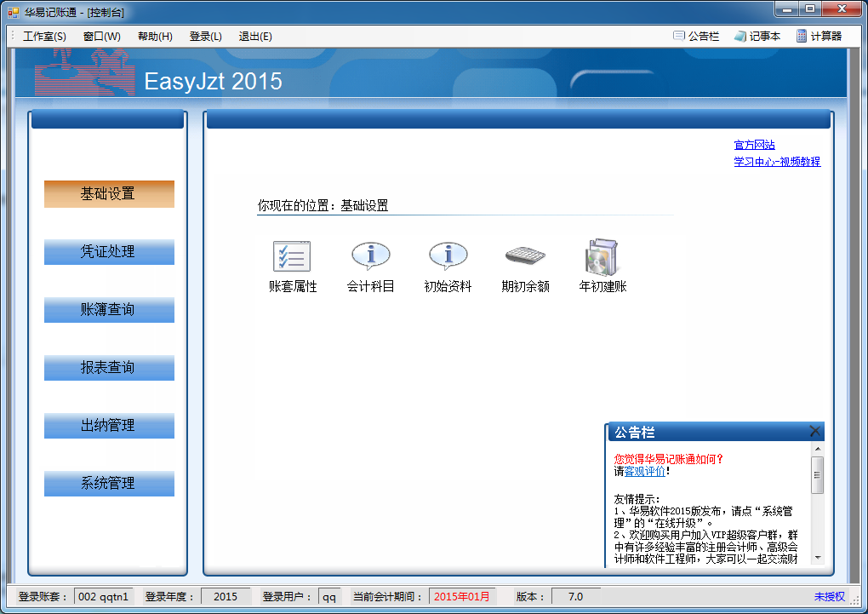Viewport: 868px width, 614px height.
Task: Open the 年初建账 icon
Action: click(602, 256)
